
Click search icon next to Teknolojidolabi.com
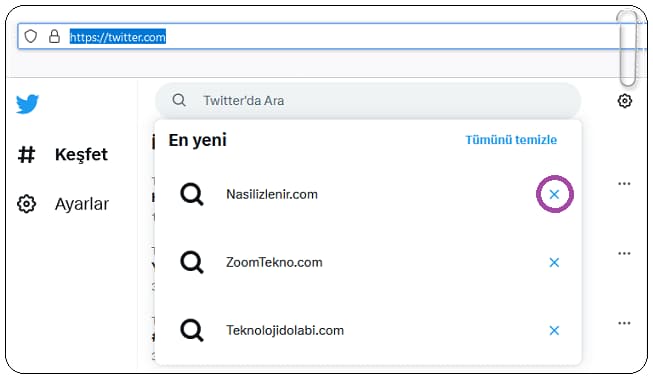coord(192,330)
